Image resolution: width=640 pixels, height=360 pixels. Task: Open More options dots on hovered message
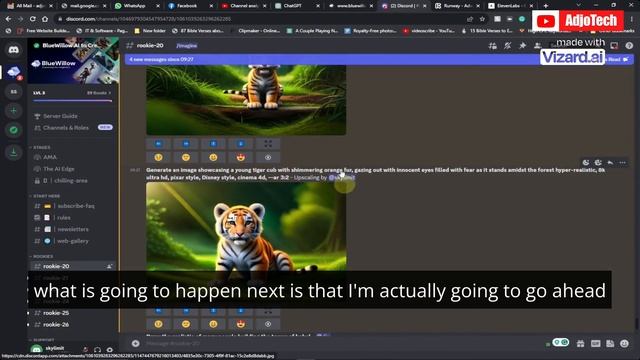click(622, 162)
